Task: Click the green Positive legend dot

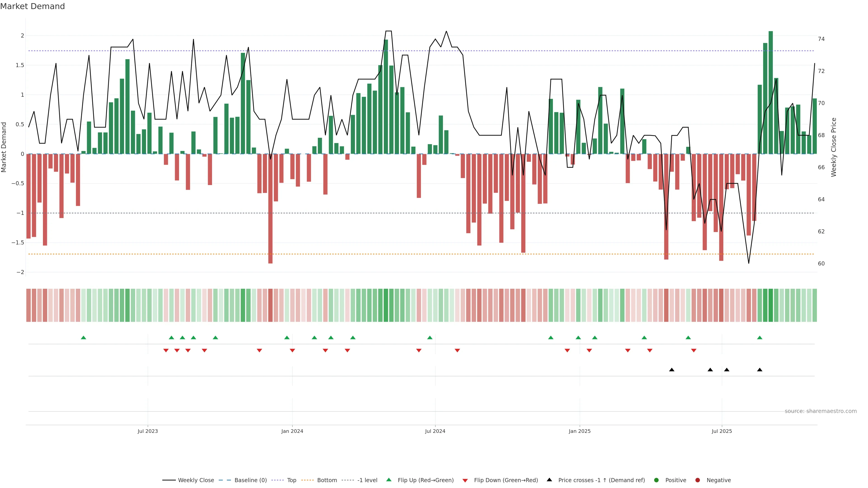Action: [656, 480]
